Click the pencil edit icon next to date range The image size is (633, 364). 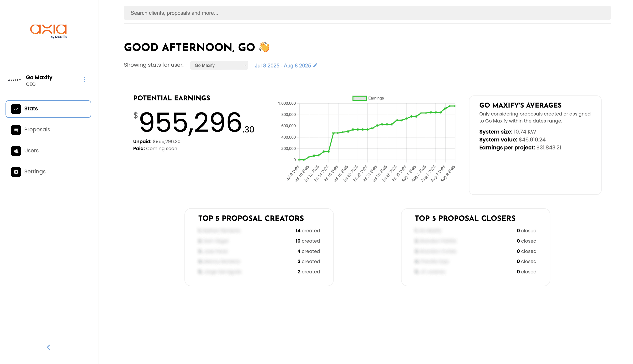pos(315,65)
